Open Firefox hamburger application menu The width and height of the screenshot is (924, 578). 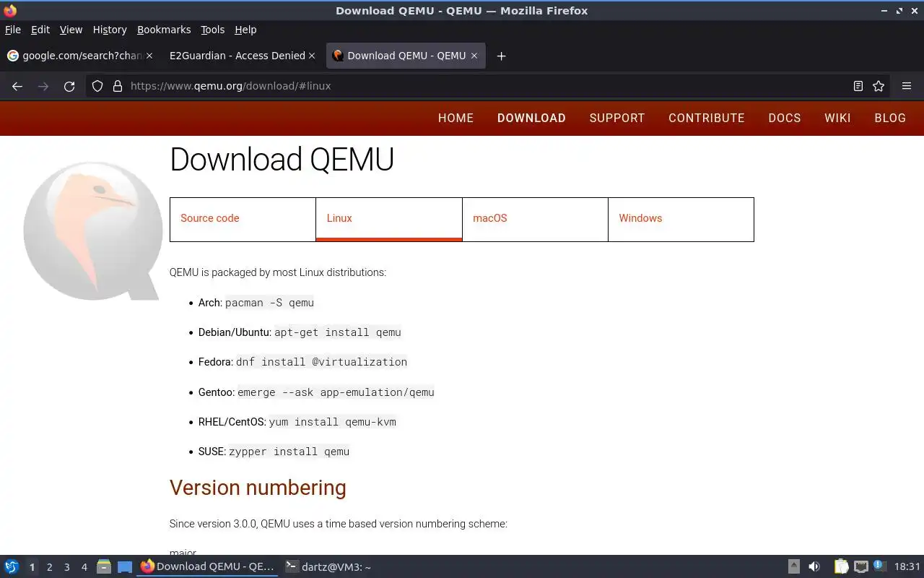click(x=907, y=86)
